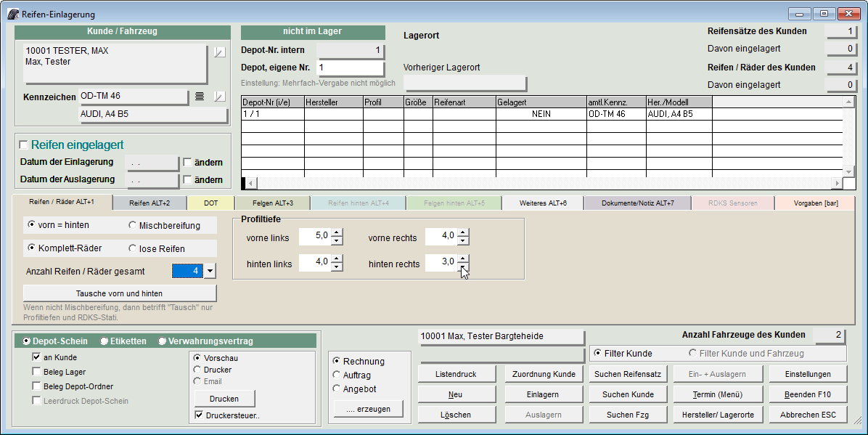Increase hinten rechts tread depth
This screenshot has height=435, width=868.
463,259
